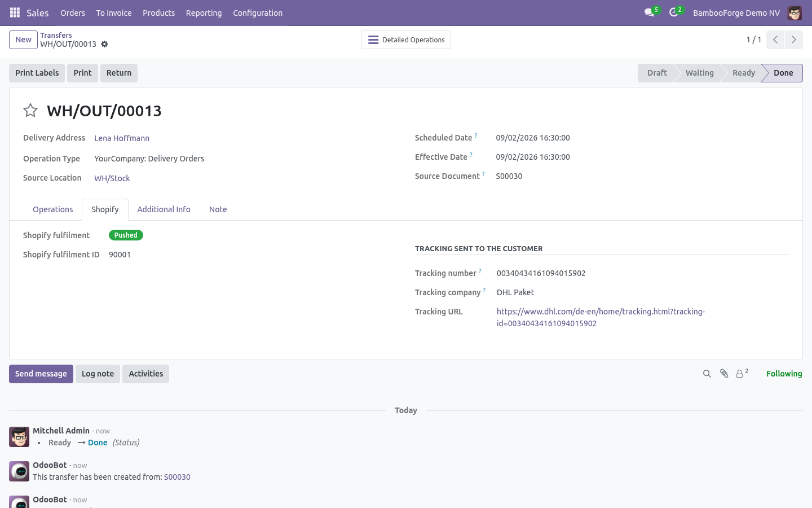This screenshot has width=812, height=508.
Task: Open attachments paperclip icon
Action: (724, 374)
